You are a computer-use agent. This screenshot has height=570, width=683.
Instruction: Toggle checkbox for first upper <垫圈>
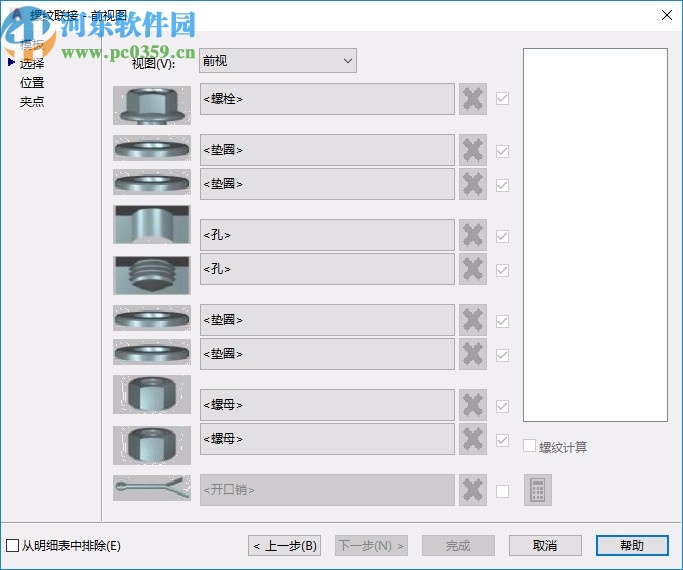tap(502, 151)
